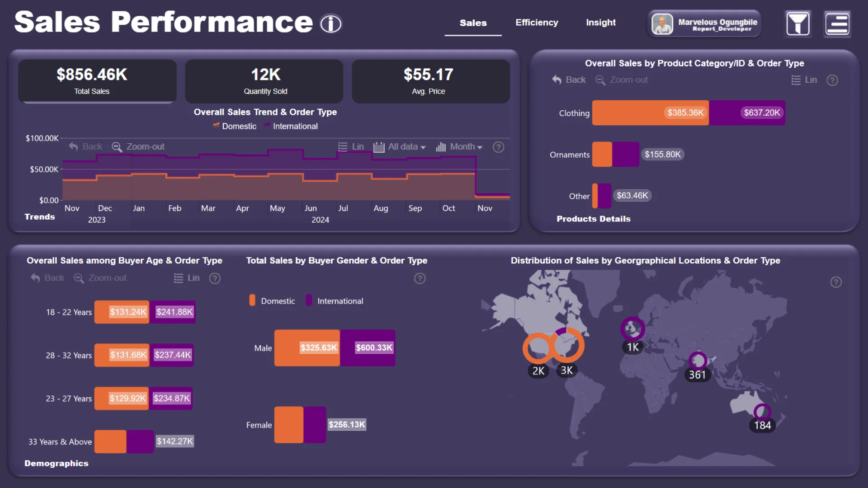Select the Quantity Sold 12K card
The image size is (868, 488).
click(264, 81)
